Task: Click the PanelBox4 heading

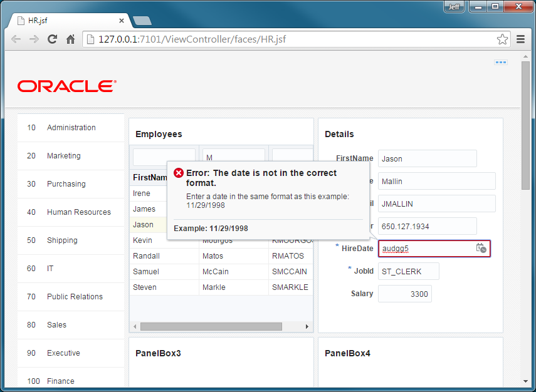Action: pyautogui.click(x=347, y=353)
